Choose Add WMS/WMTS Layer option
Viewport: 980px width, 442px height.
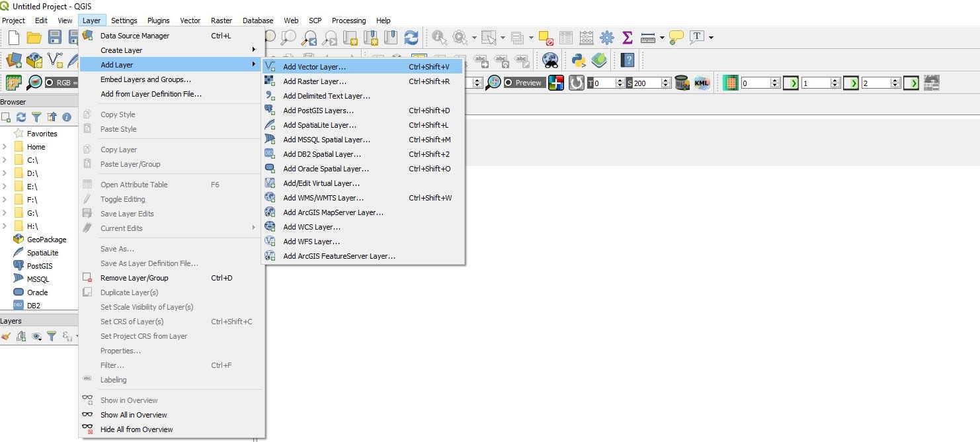tap(323, 198)
